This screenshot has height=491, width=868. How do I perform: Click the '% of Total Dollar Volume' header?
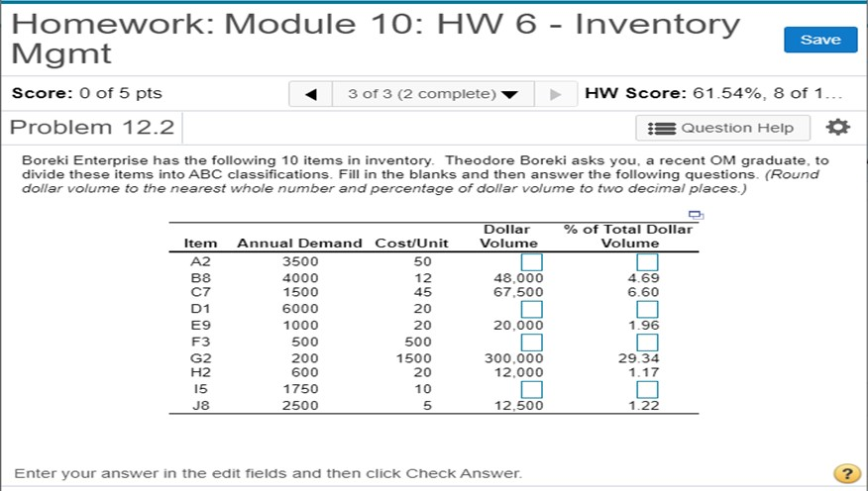tap(629, 237)
